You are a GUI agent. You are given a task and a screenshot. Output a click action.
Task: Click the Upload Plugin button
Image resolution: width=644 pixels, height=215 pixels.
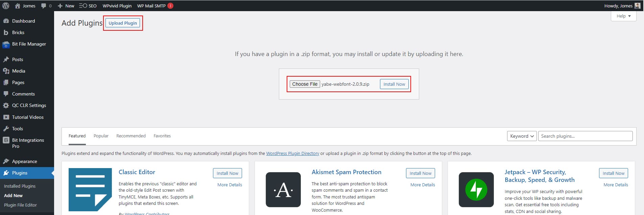click(123, 23)
